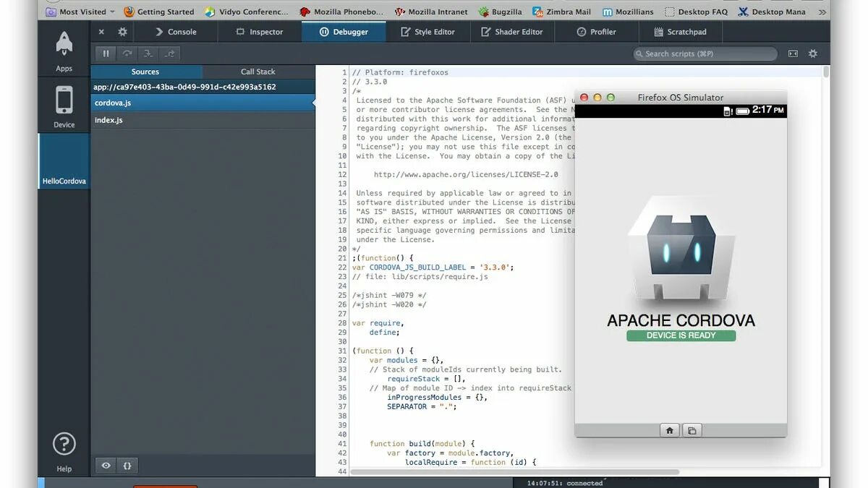
Task: Tap the 2:17 PM clock in Simulator status bar
Action: coord(767,110)
